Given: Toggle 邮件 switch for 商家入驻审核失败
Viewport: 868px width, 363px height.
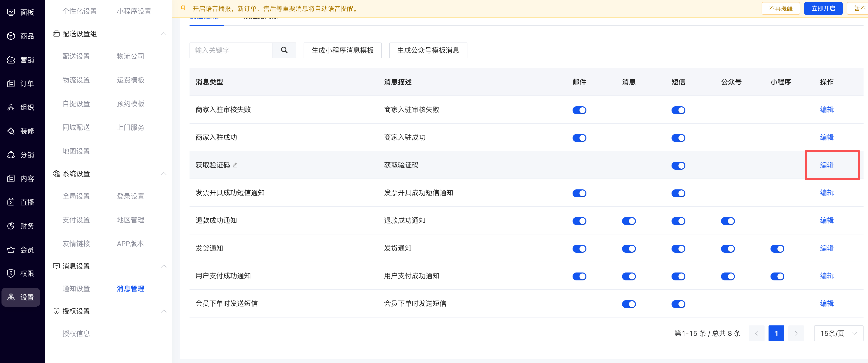Looking at the screenshot, I should (579, 110).
